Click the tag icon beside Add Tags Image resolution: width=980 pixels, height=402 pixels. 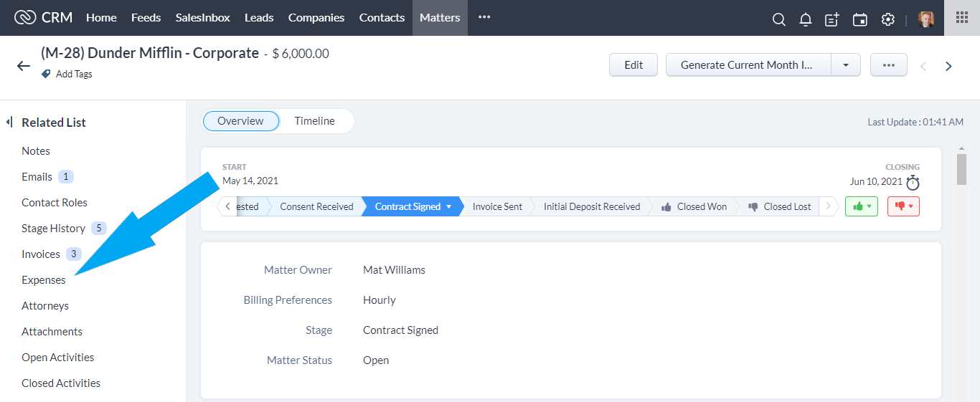coord(47,74)
